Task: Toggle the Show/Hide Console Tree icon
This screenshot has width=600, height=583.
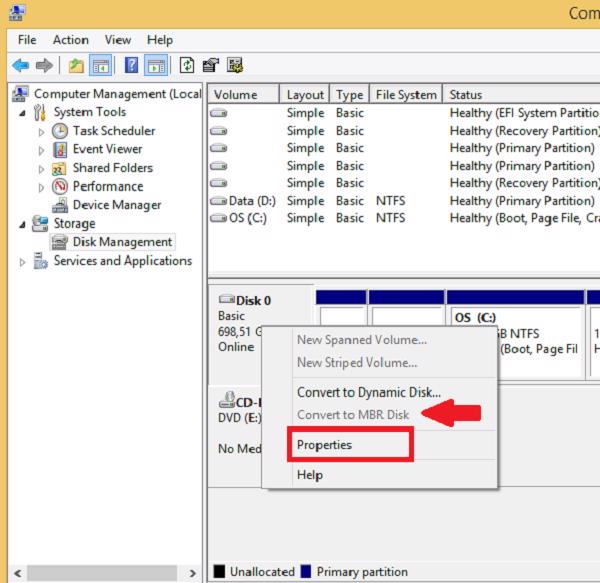Action: click(100, 65)
